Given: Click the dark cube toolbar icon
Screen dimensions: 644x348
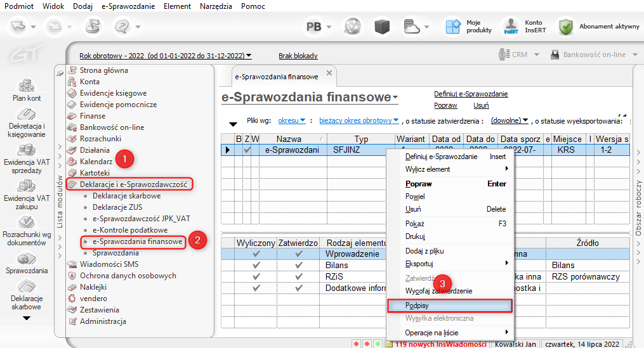Looking at the screenshot, I should click(x=382, y=27).
